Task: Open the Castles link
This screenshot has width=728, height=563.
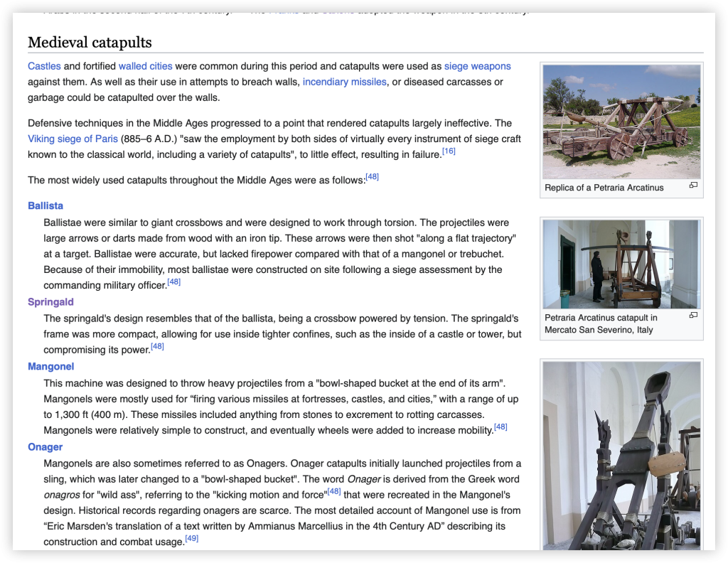Action: tap(44, 66)
